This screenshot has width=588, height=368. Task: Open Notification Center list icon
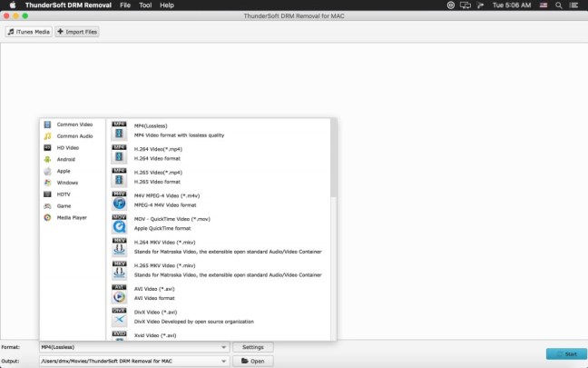pyautogui.click(x=573, y=5)
